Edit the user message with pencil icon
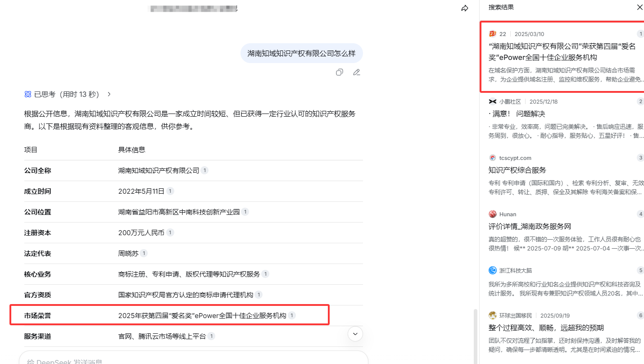This screenshot has height=364, width=644. (357, 72)
